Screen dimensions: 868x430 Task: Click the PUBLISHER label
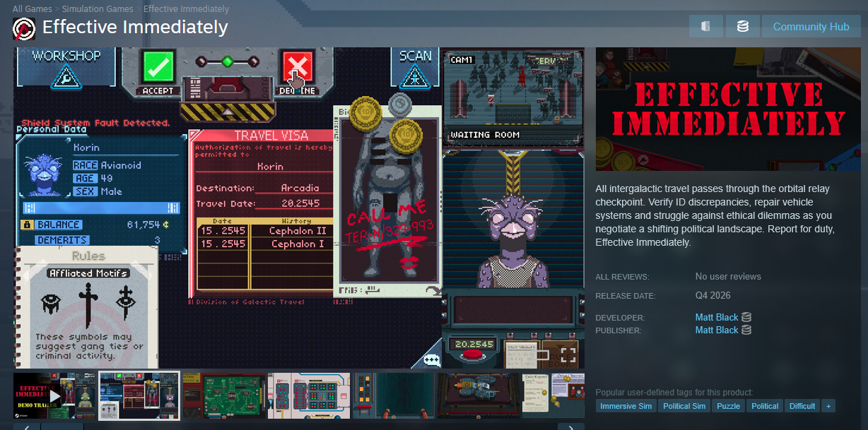[618, 330]
